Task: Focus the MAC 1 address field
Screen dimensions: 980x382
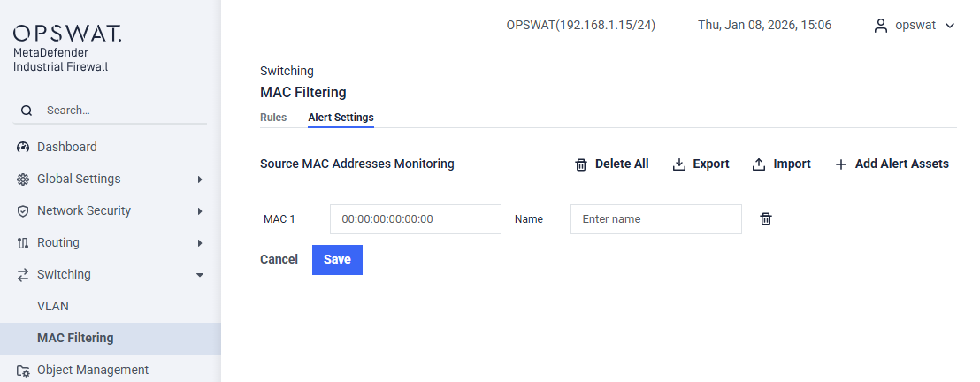Action: pos(415,219)
